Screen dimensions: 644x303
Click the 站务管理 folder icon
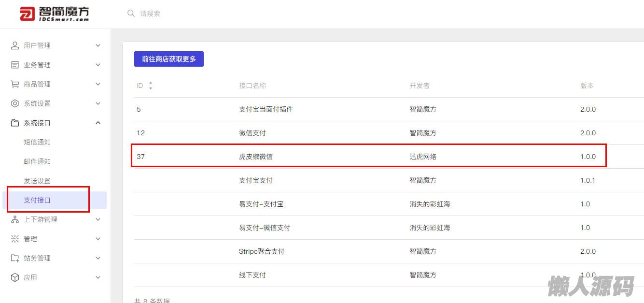[15, 258]
